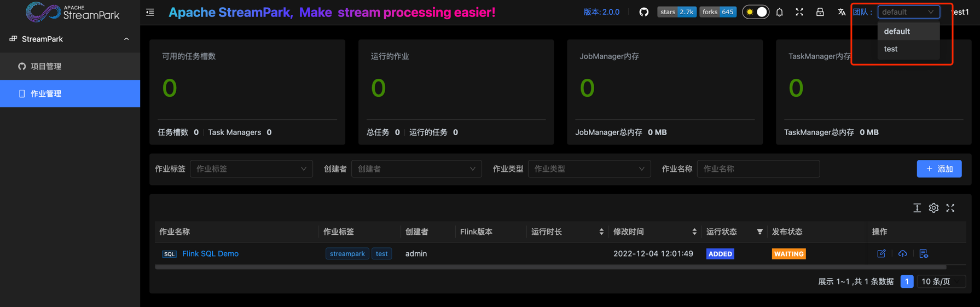
Task: Click the job name search field
Action: point(758,169)
